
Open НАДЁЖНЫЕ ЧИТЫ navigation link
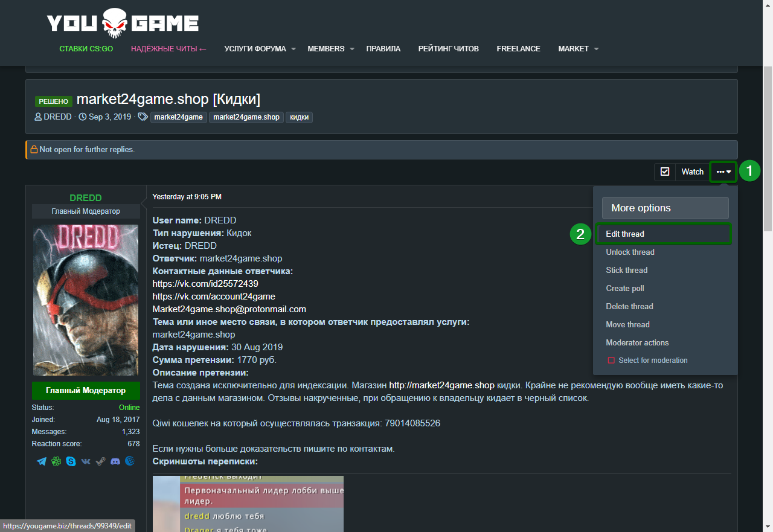tap(169, 49)
